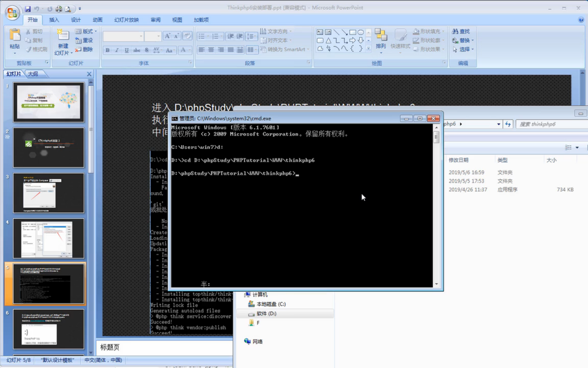This screenshot has height=368, width=588.
Task: Click the Format Painter (格式刷) button
Action: tap(36, 49)
